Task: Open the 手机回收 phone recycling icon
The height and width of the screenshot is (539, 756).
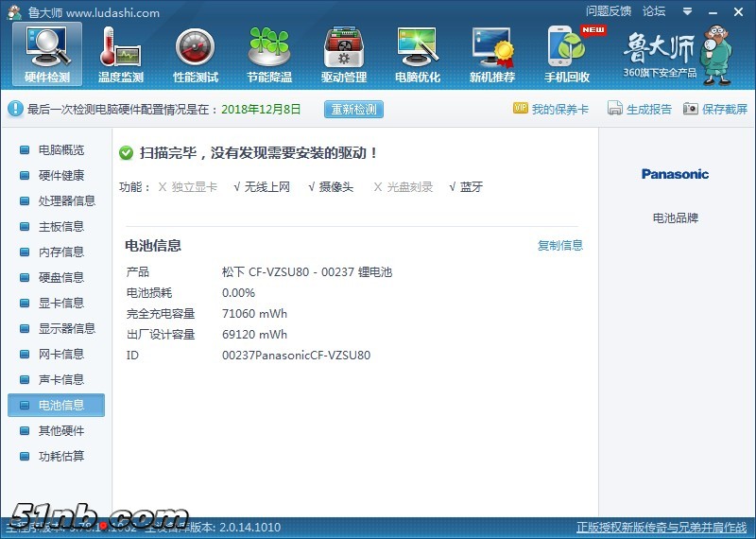Action: (x=567, y=54)
